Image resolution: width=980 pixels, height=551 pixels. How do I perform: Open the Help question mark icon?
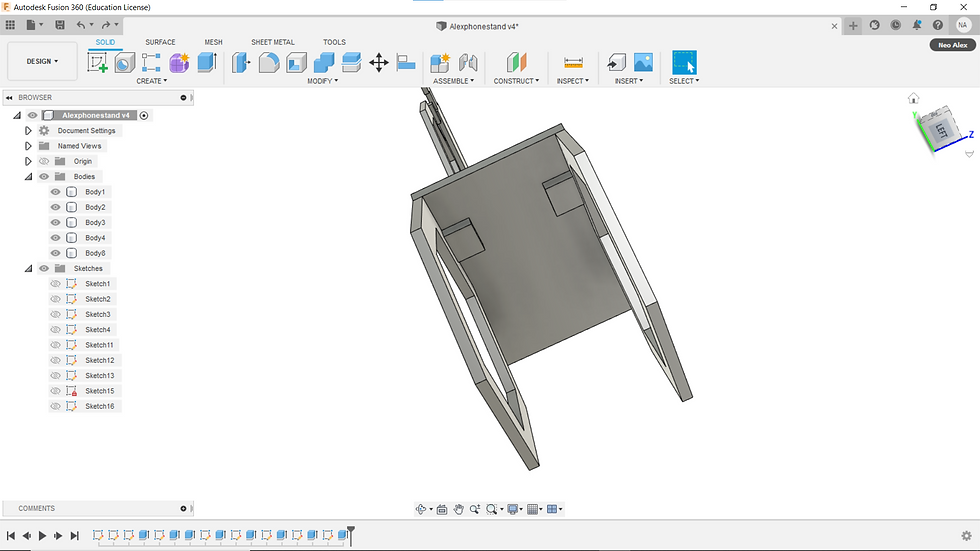(938, 25)
